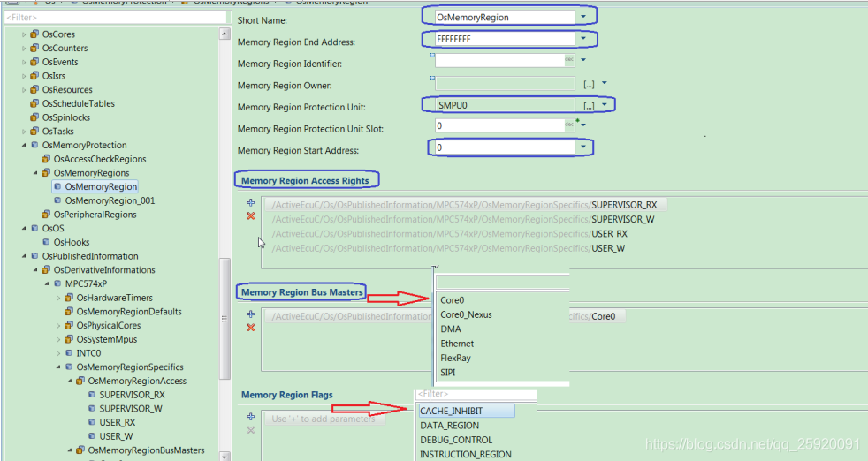
Task: Collapse the OsMemoryProtection tree node
Action: [24, 145]
